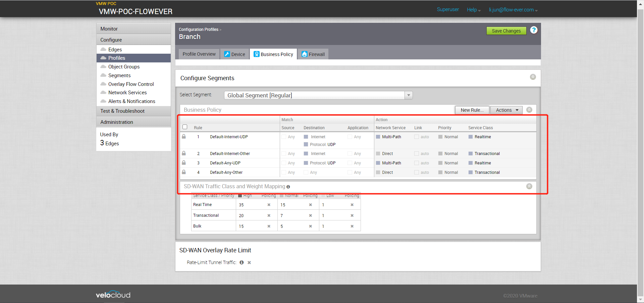Viewport: 644px width, 303px height.
Task: Open the Help dropdown menu
Action: pyautogui.click(x=474, y=10)
